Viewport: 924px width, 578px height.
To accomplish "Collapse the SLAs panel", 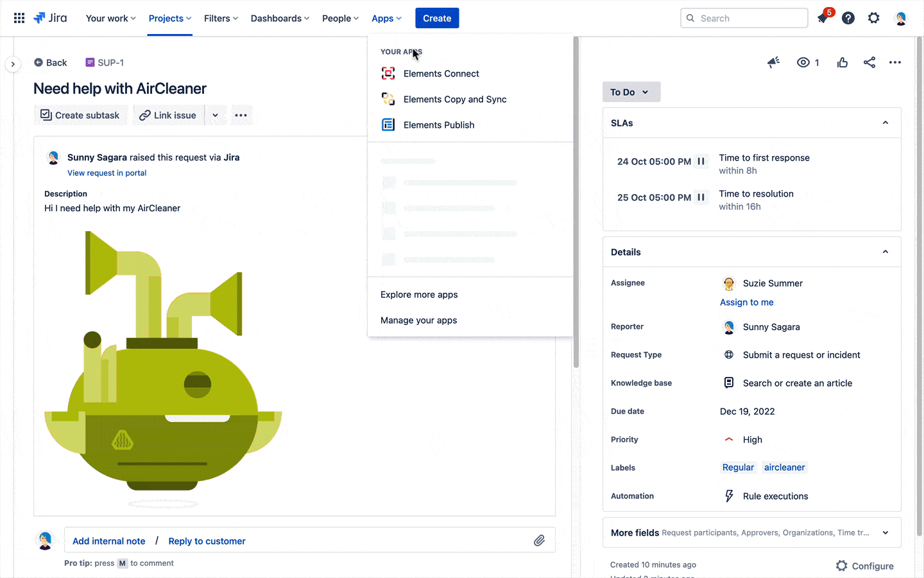I will 886,123.
